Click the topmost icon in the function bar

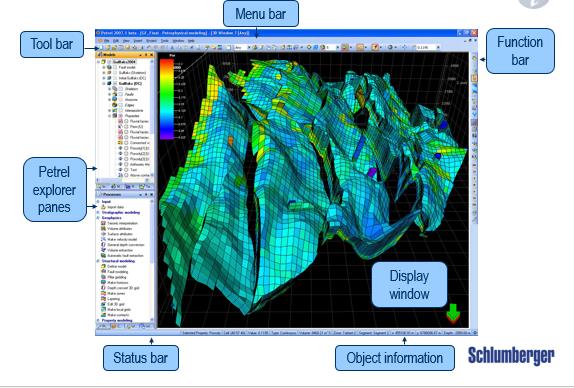474,59
